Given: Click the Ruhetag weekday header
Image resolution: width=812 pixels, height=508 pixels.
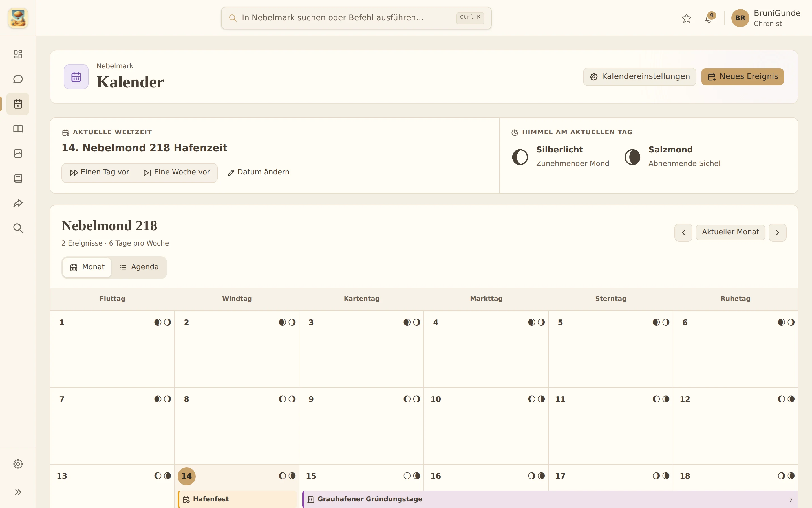Looking at the screenshot, I should [x=736, y=299].
